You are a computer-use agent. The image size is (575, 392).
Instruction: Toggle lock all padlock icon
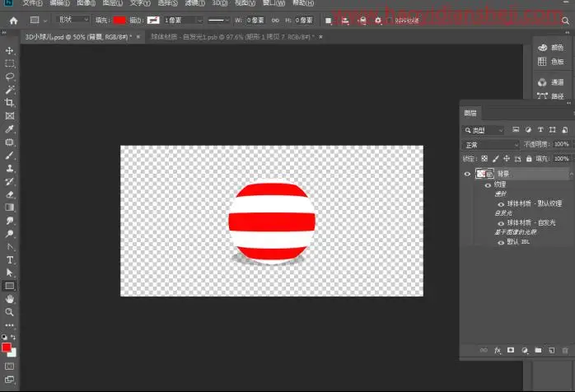click(529, 158)
